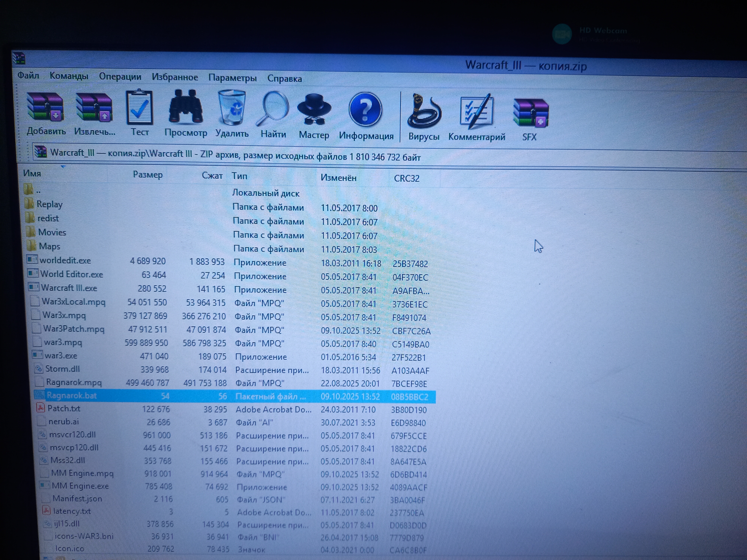This screenshot has width=747, height=560.
Task: Sort list by Размер column header
Action: click(148, 175)
